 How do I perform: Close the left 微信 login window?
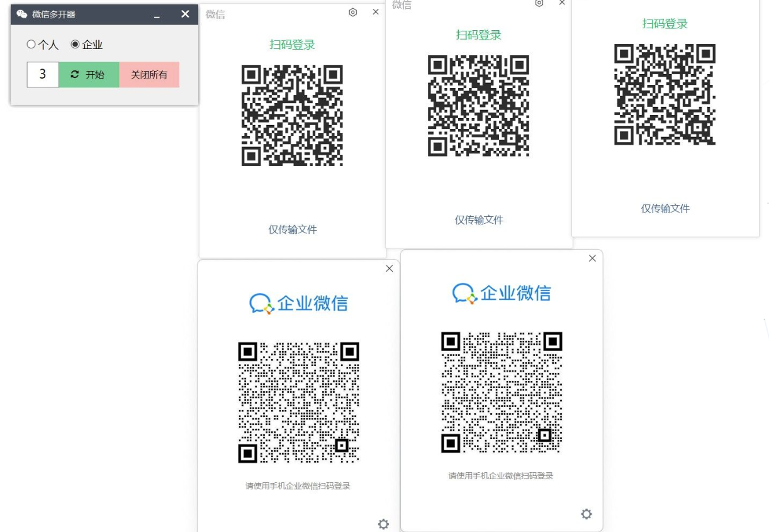click(376, 12)
